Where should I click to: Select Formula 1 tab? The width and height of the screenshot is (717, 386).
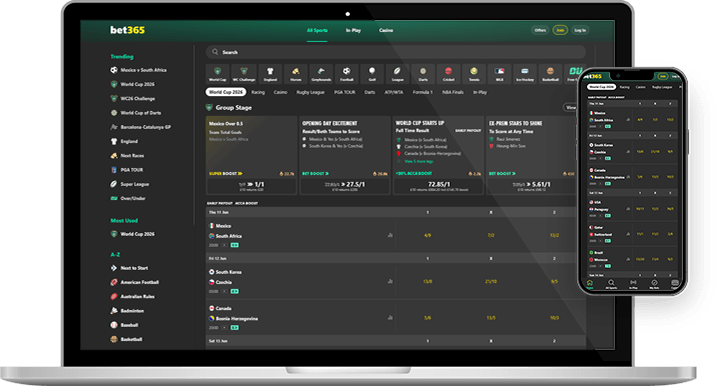(x=423, y=92)
